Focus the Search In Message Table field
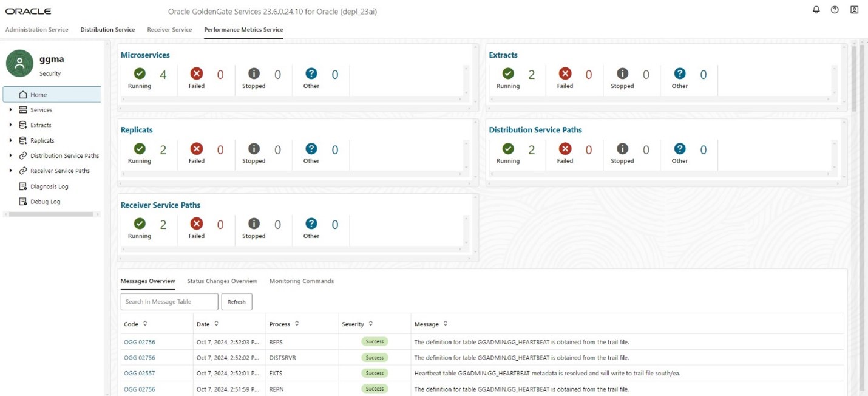The height and width of the screenshot is (396, 868). (169, 302)
